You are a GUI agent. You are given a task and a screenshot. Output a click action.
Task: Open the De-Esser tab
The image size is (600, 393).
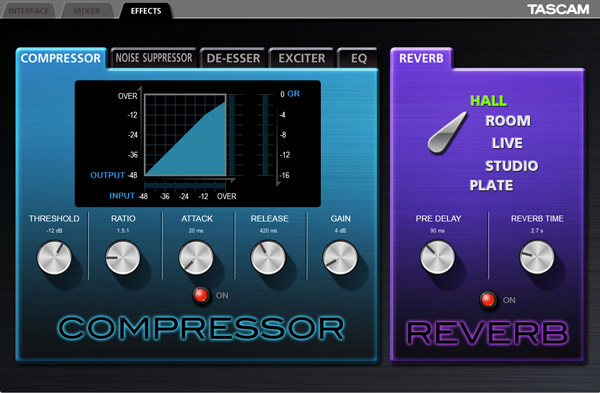(x=233, y=58)
